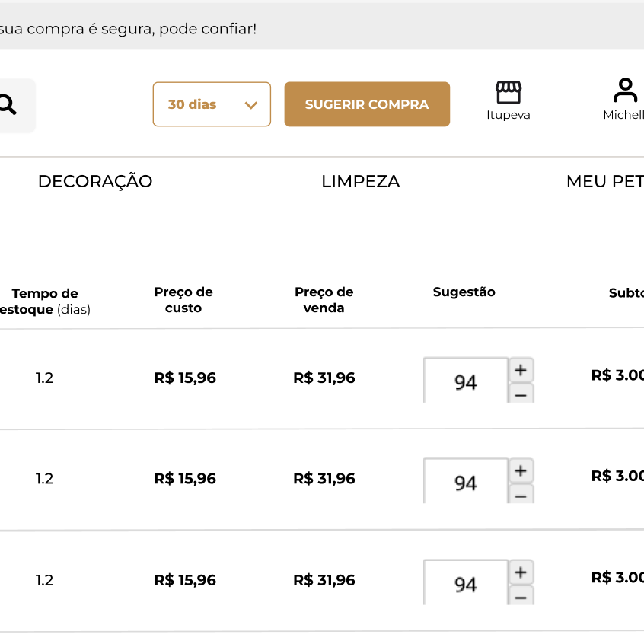644x644 pixels.
Task: Open the MEU PET category
Action: pos(605,181)
